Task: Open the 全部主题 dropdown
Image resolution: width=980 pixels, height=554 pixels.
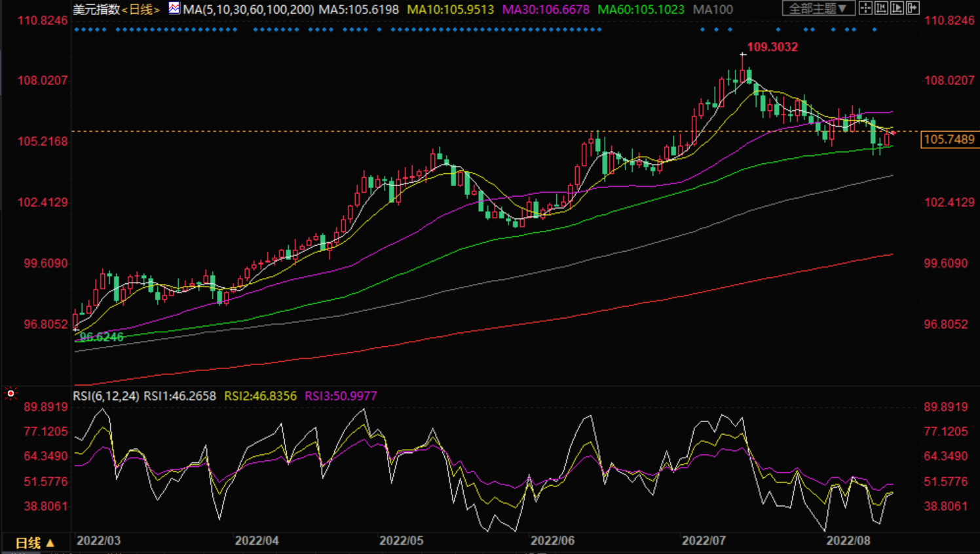Action: [x=818, y=9]
